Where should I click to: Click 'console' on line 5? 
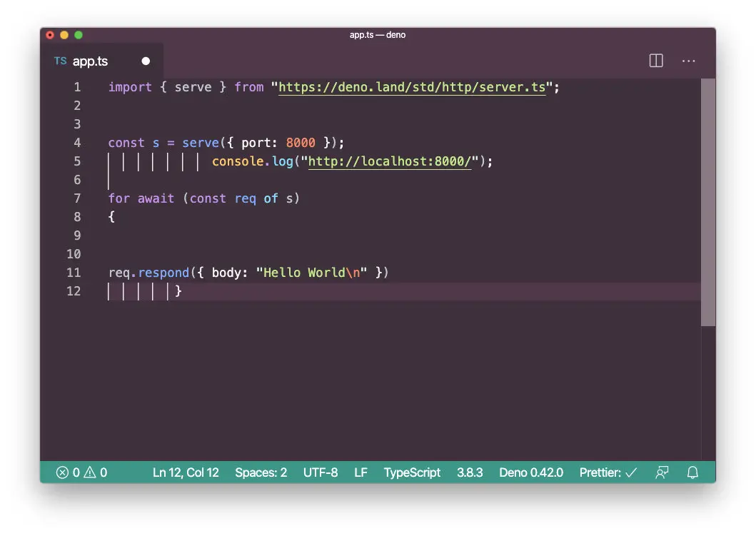tap(238, 161)
